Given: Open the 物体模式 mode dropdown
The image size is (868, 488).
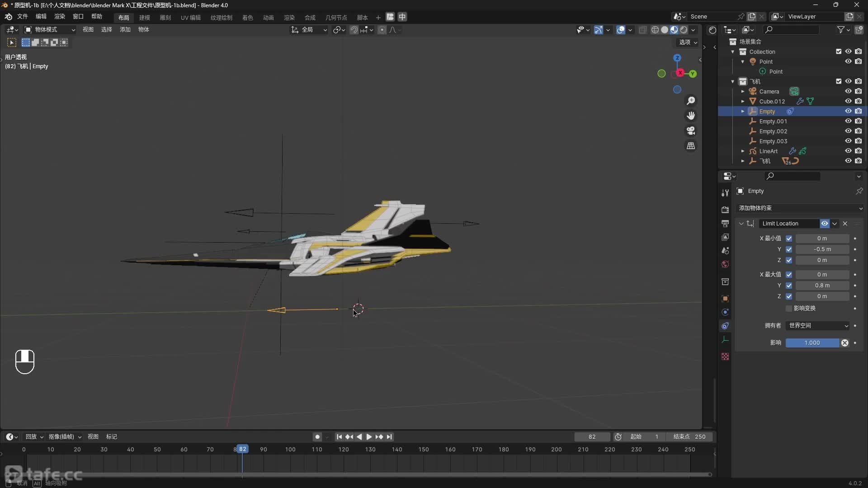Looking at the screenshot, I should [x=50, y=30].
